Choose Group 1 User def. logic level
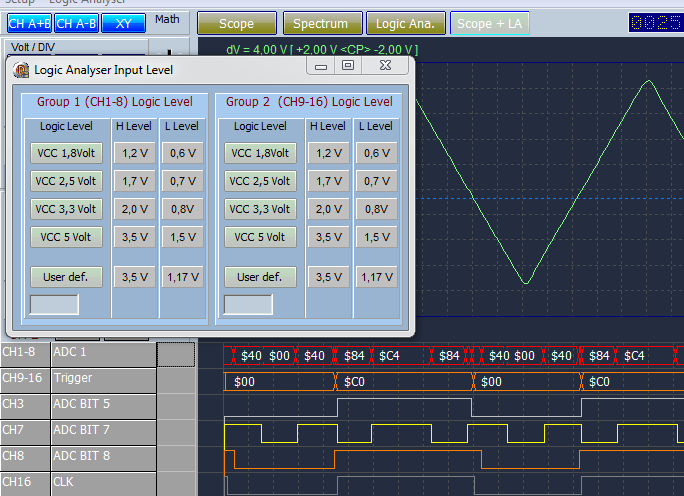This screenshot has width=684, height=496. tap(66, 277)
